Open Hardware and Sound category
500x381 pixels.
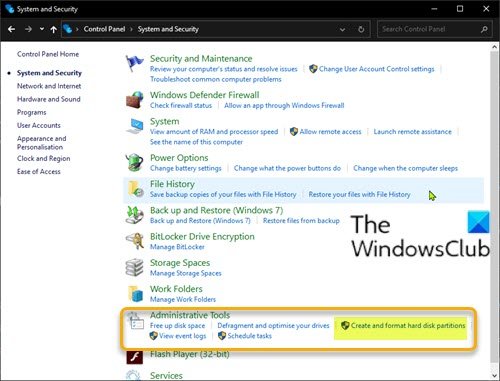[49, 99]
